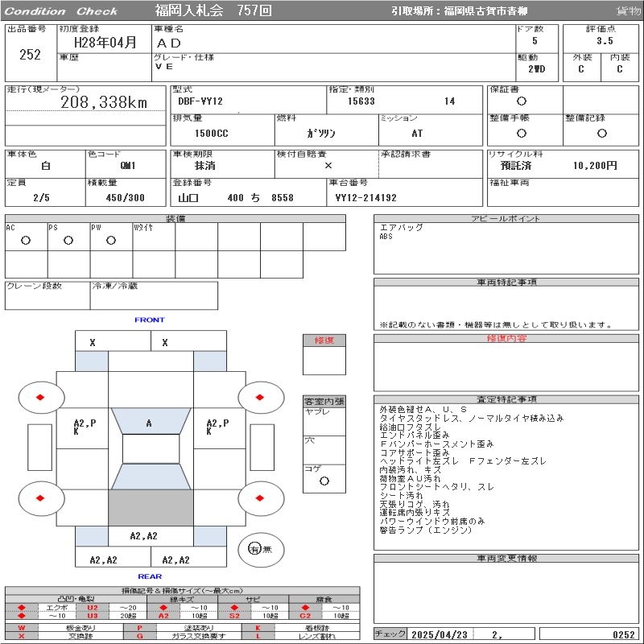Select the check date 2025/04/23

coord(440,634)
